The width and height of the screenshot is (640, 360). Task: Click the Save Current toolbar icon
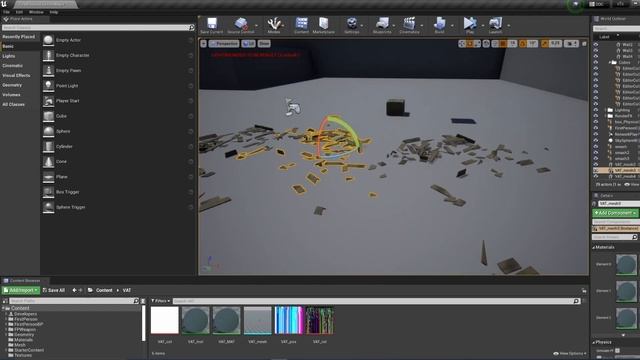[x=211, y=23]
